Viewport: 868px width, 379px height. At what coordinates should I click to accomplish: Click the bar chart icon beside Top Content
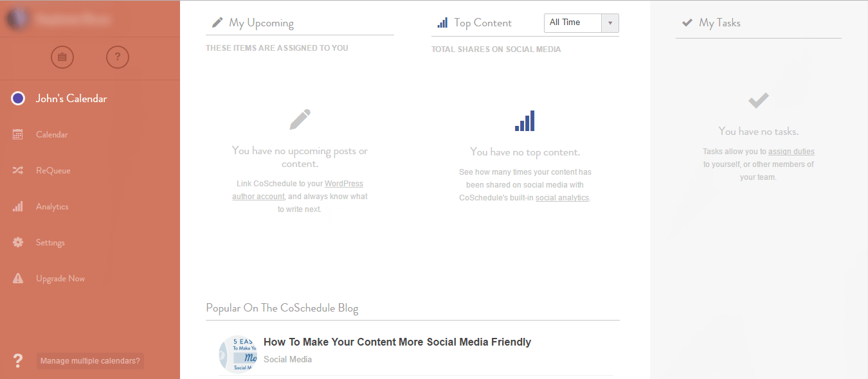tap(442, 22)
